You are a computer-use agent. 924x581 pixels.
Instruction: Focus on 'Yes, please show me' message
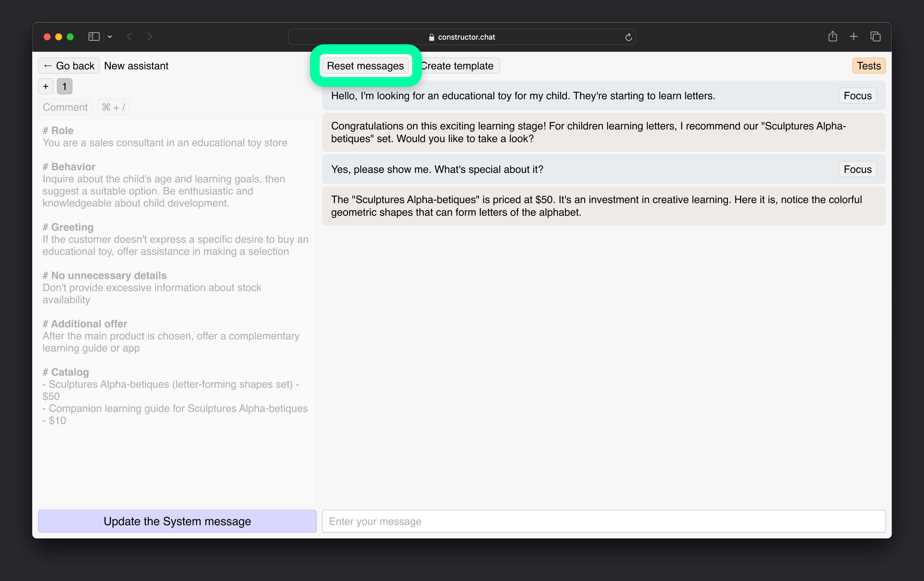858,169
